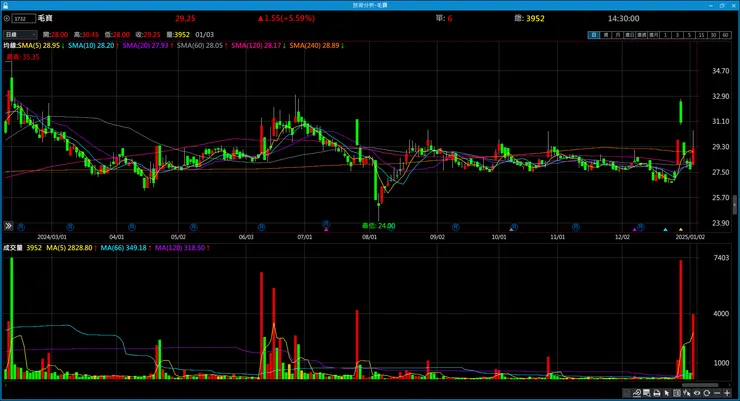
Task: Click the price axis value 34.70
Action: pyautogui.click(x=721, y=71)
